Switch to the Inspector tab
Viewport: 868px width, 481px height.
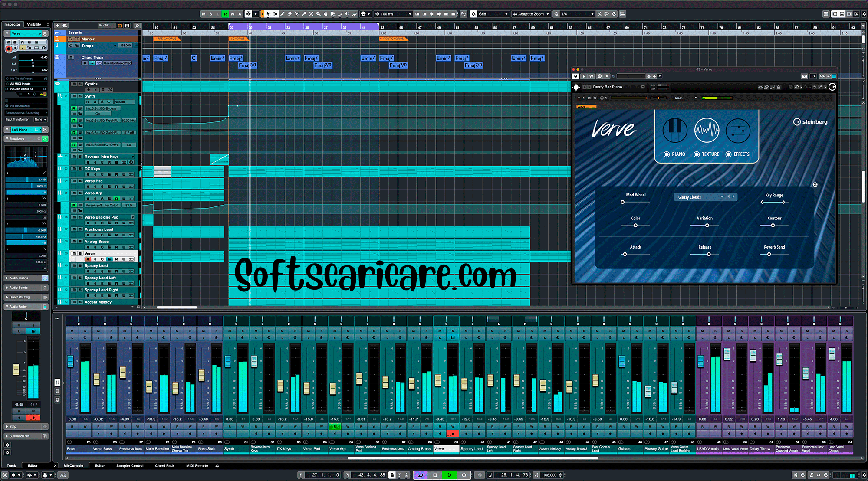[13, 25]
